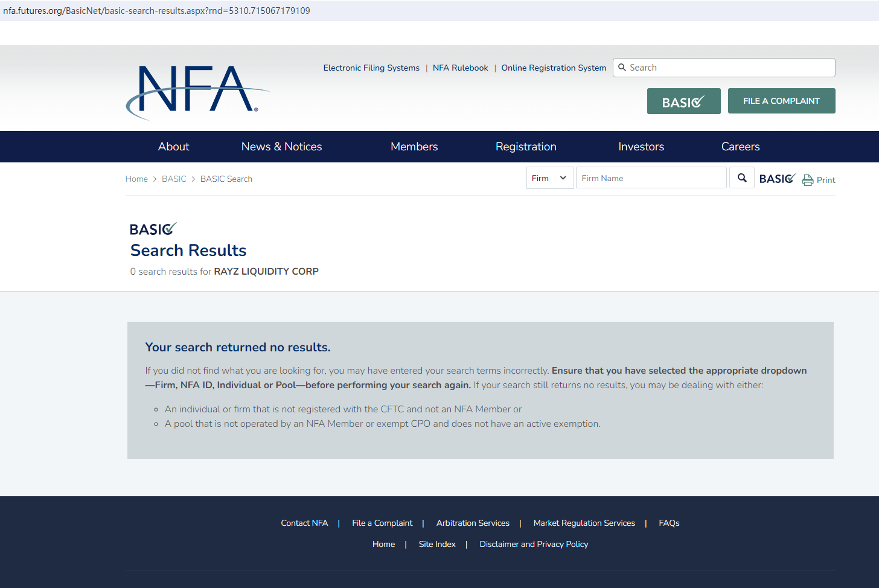Screen dimensions: 879x588
Task: Open the Firm search type dropdown
Action: (549, 178)
